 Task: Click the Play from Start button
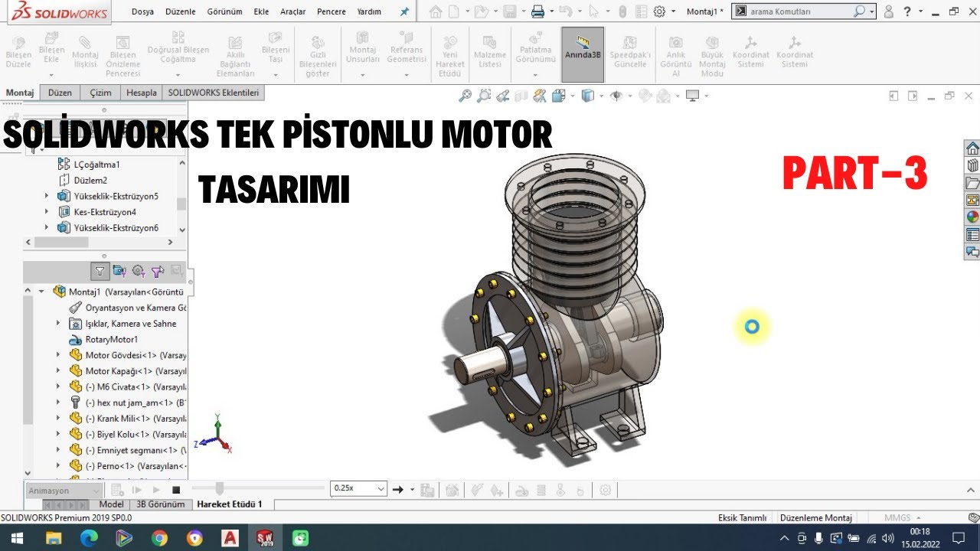(137, 490)
